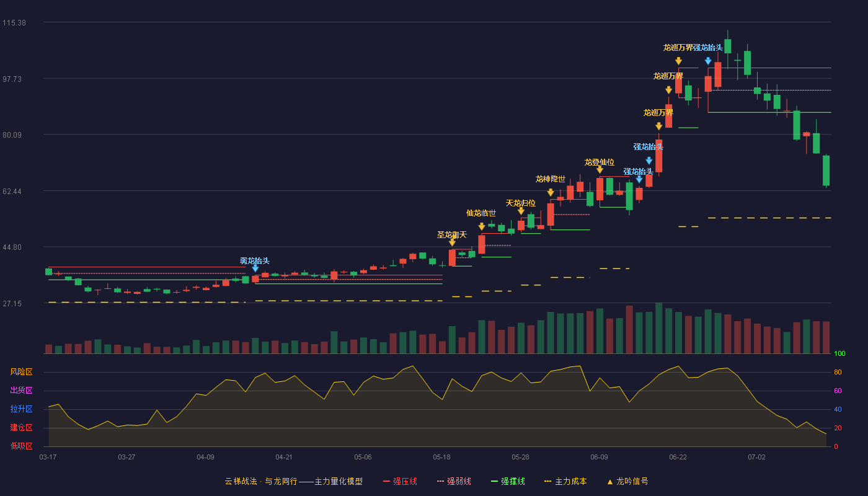Select the yellow arrow beneath 仙龙临世
868x496 pixels.
[x=482, y=227]
